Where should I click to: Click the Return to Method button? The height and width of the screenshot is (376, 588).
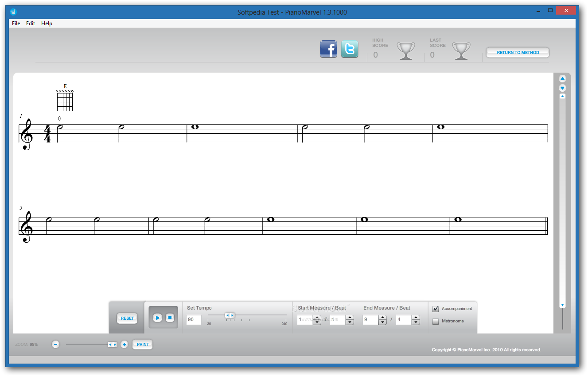tap(518, 52)
